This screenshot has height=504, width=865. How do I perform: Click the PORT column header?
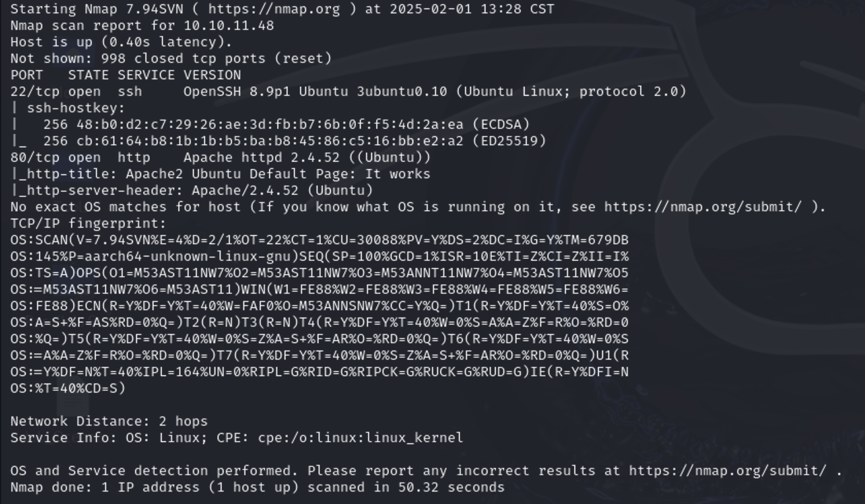coord(26,75)
